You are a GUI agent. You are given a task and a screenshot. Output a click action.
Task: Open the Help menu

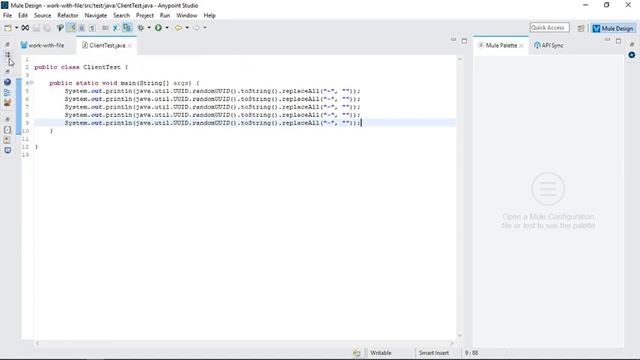pyautogui.click(x=209, y=16)
